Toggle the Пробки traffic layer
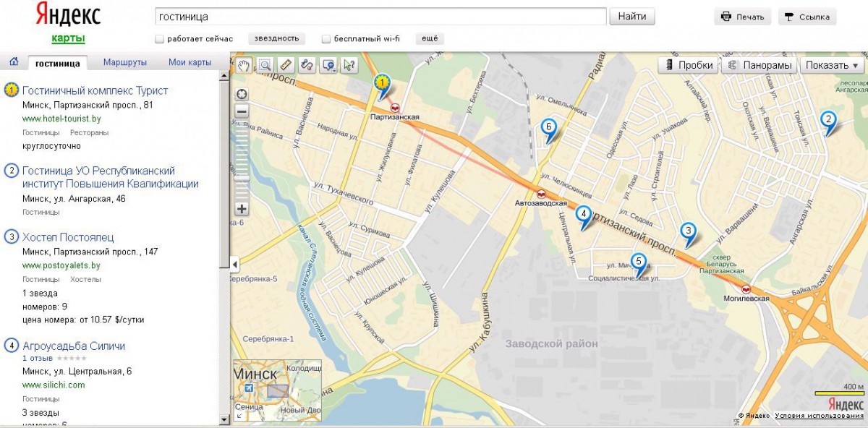The height and width of the screenshot is (428, 868). [688, 65]
